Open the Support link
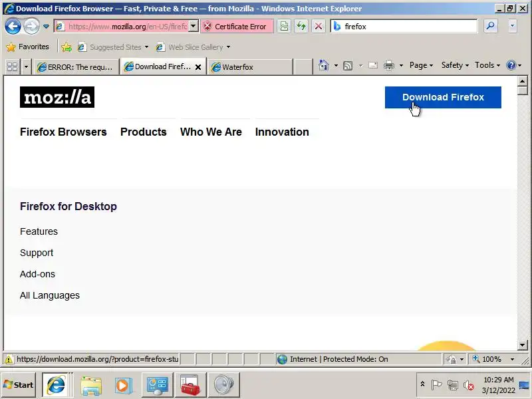 37,253
